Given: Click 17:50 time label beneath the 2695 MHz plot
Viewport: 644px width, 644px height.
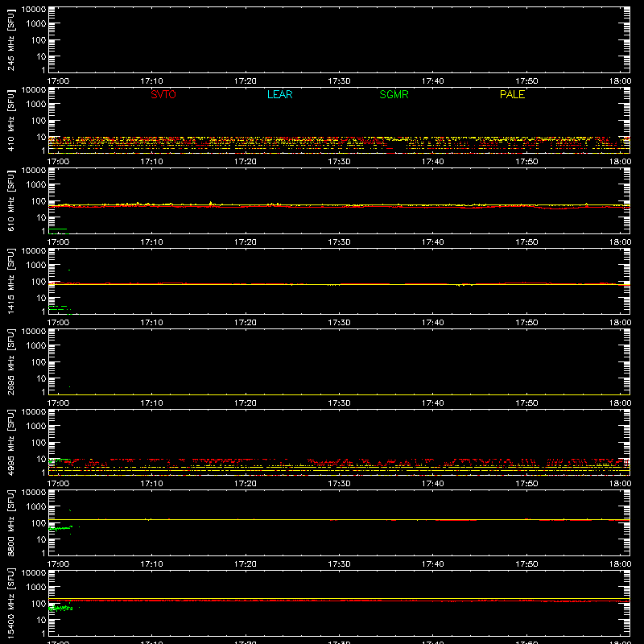Looking at the screenshot, I should pos(526,403).
